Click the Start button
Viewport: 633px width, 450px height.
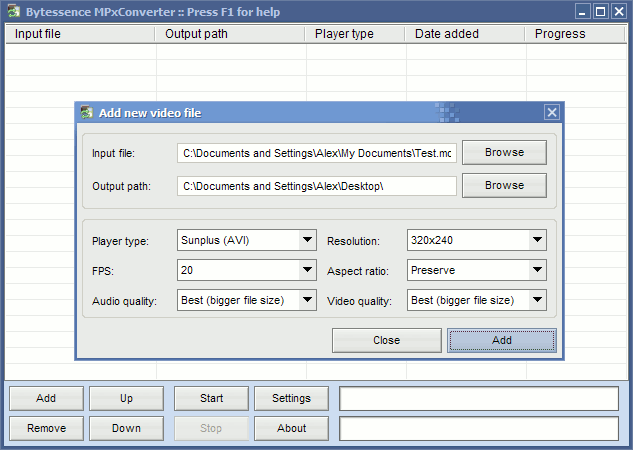pyautogui.click(x=211, y=398)
